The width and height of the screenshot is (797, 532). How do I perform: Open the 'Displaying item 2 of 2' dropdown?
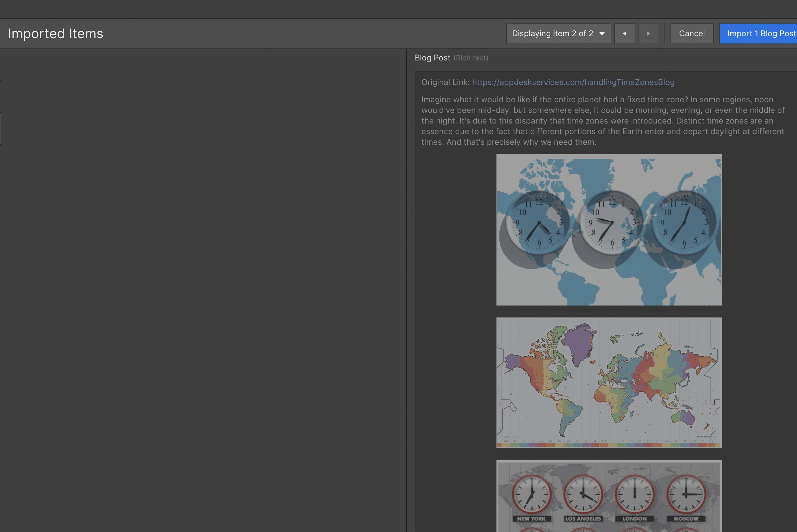tap(558, 34)
